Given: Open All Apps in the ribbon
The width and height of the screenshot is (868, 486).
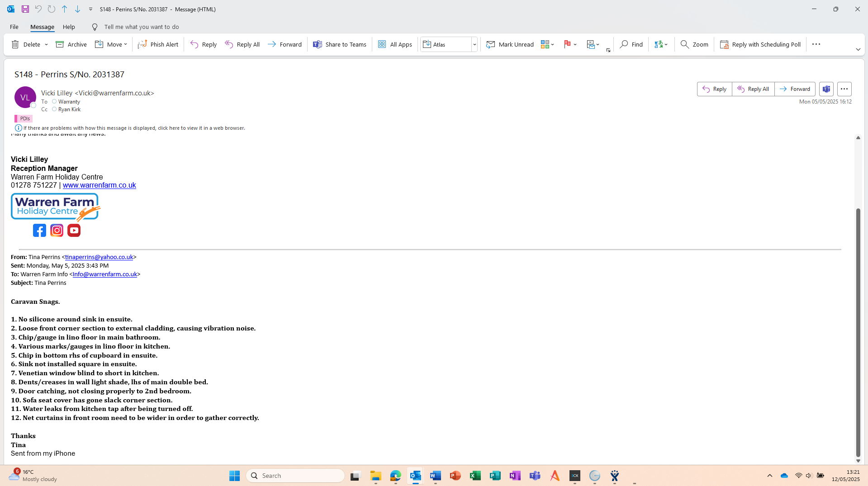Looking at the screenshot, I should [395, 44].
